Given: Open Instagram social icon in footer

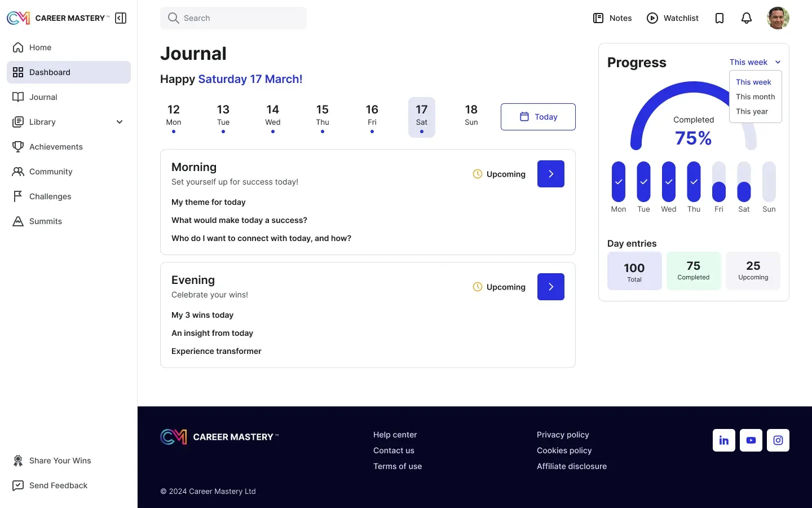Looking at the screenshot, I should click(x=778, y=440).
